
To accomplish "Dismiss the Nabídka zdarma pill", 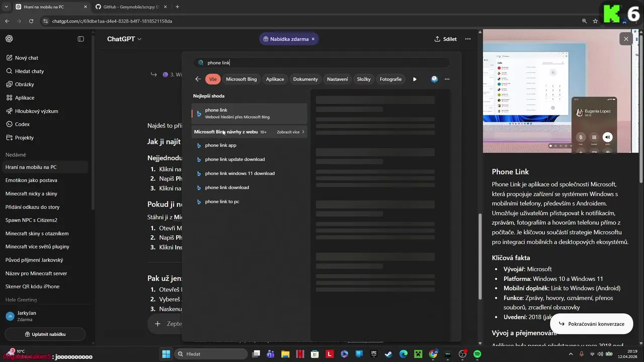I will pyautogui.click(x=313, y=39).
